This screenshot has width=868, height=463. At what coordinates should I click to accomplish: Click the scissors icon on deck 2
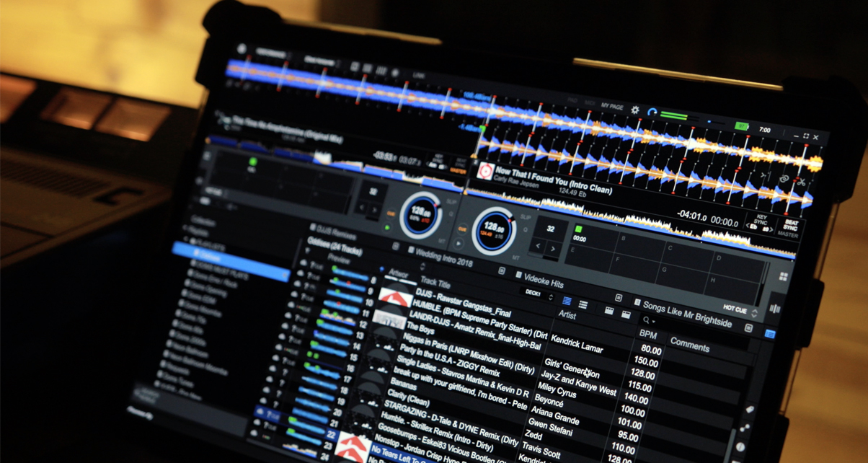point(801,182)
